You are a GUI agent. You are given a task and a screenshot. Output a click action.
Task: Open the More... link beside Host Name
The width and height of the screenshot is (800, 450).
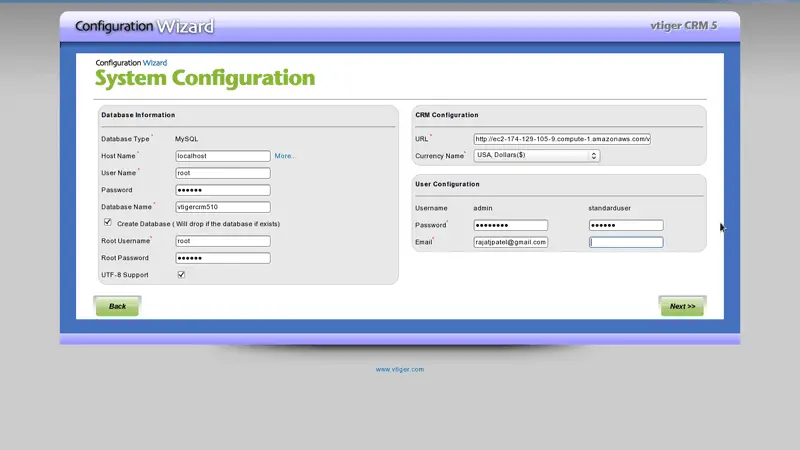285,156
